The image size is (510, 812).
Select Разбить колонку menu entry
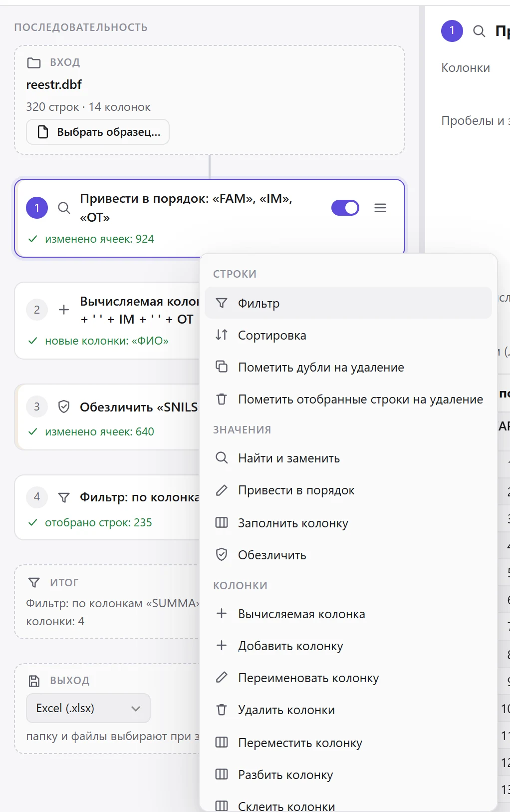[x=348, y=775]
